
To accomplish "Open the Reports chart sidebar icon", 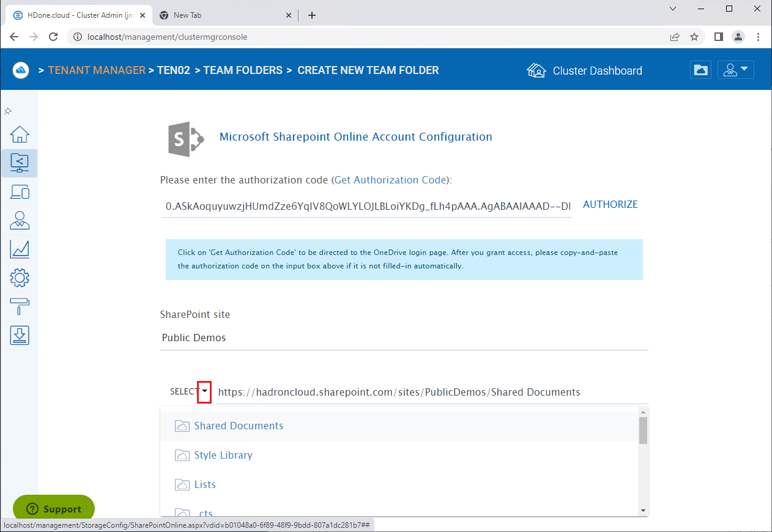I will [20, 249].
